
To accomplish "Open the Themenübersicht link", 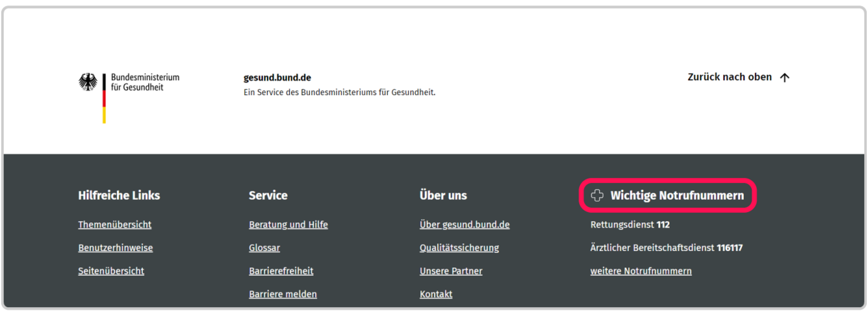I will (x=115, y=225).
